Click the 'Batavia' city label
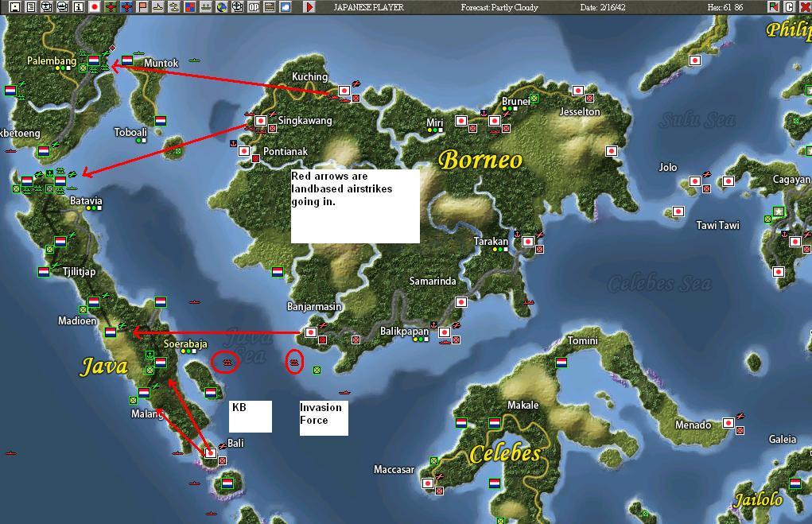Screen dimensions: 812x524 [86, 200]
